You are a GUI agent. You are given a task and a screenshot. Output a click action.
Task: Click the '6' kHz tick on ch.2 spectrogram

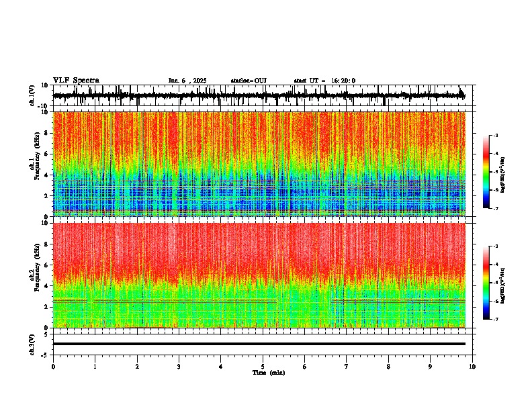[x=47, y=265]
